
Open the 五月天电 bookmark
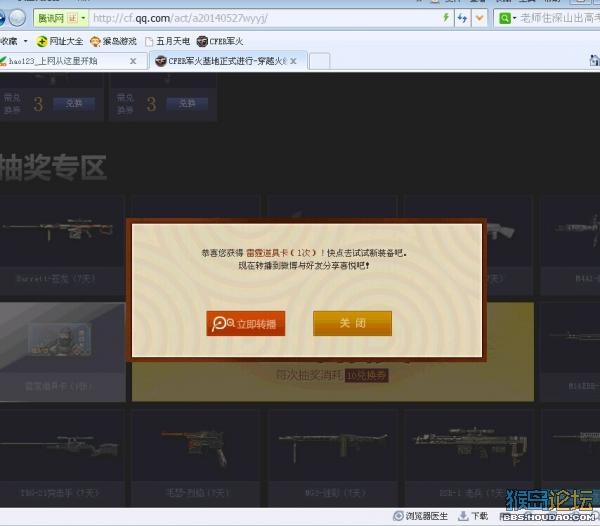coord(168,41)
